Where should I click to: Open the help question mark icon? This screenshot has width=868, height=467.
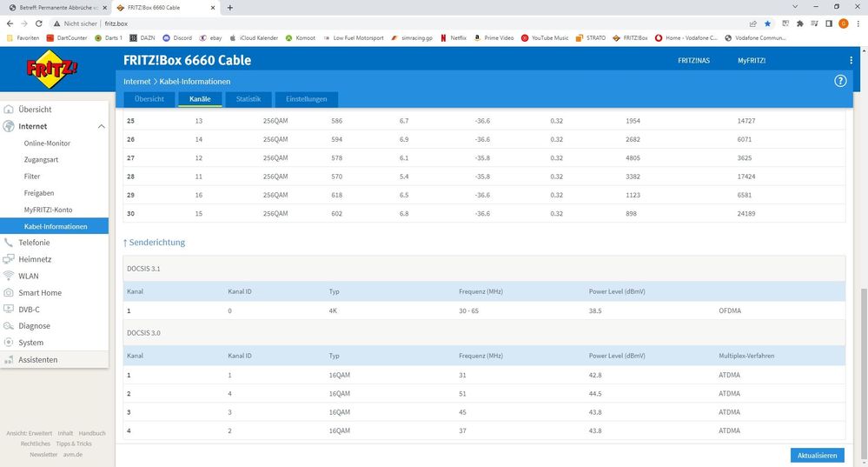[x=840, y=81]
